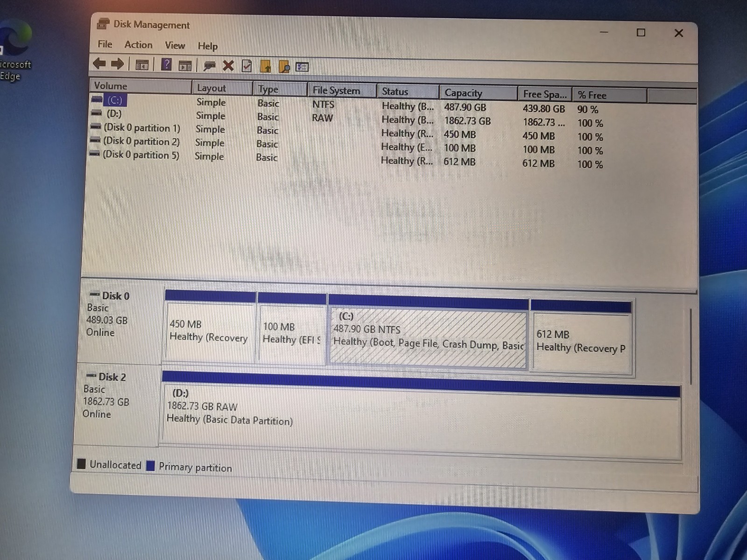
Task: Select volume row Disk 0 partition 5
Action: pos(345,158)
